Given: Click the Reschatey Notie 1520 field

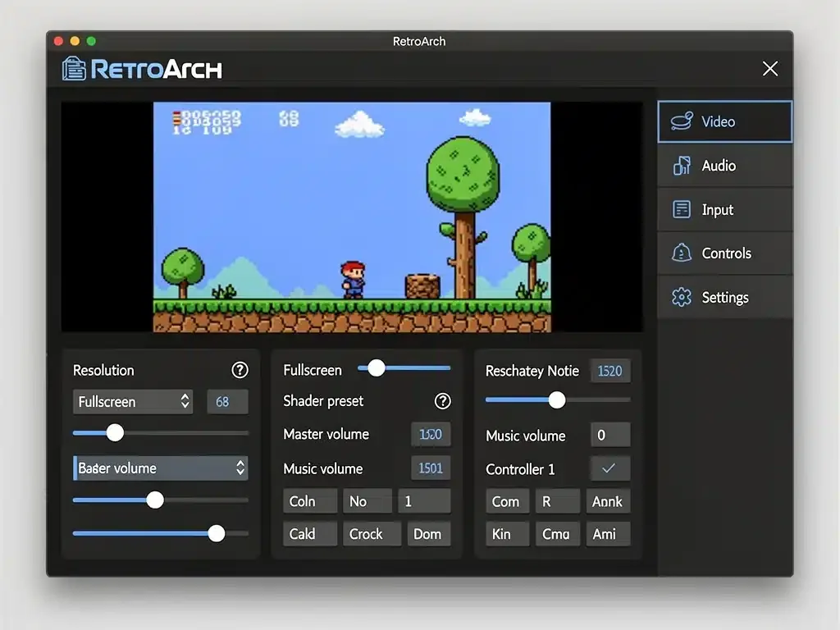Looking at the screenshot, I should pos(610,371).
